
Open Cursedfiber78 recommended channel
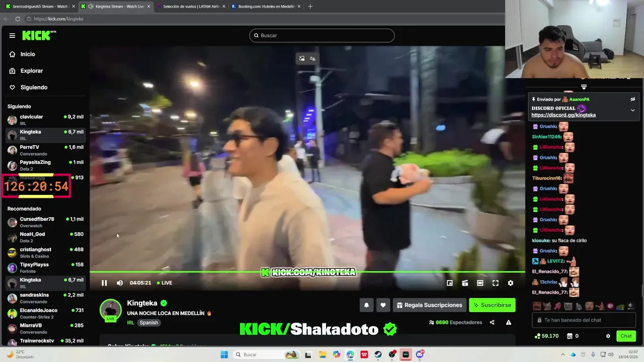(45, 222)
